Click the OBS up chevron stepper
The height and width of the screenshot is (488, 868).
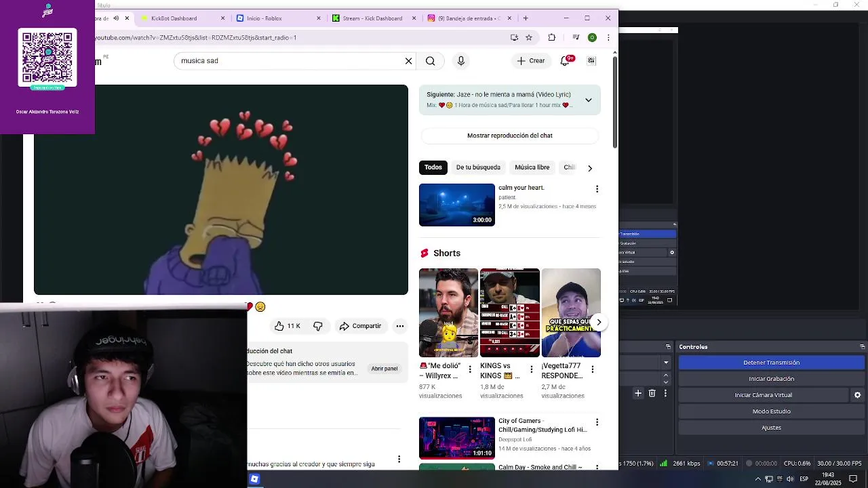666,375
